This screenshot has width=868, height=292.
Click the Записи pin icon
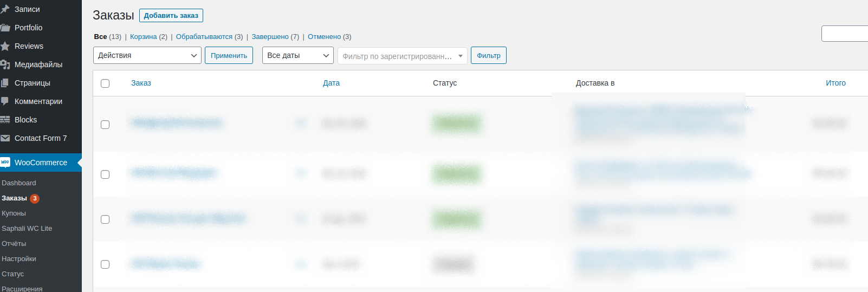coord(5,9)
